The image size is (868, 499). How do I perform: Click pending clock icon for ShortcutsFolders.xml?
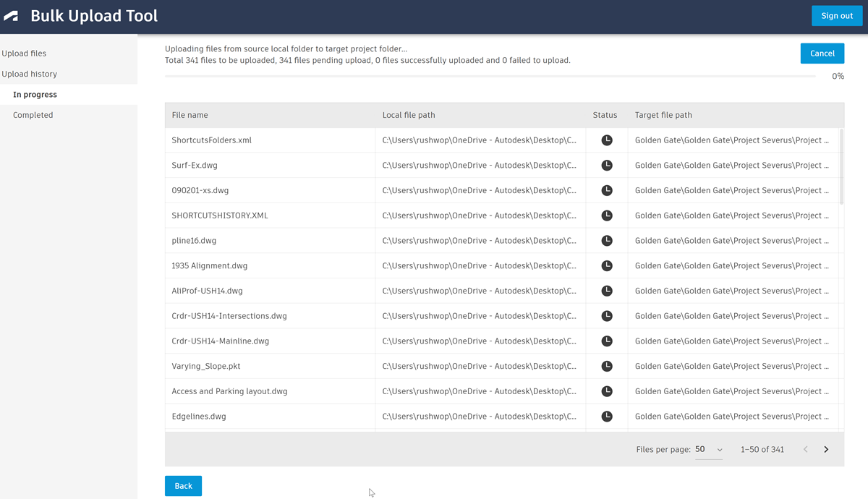pyautogui.click(x=607, y=140)
